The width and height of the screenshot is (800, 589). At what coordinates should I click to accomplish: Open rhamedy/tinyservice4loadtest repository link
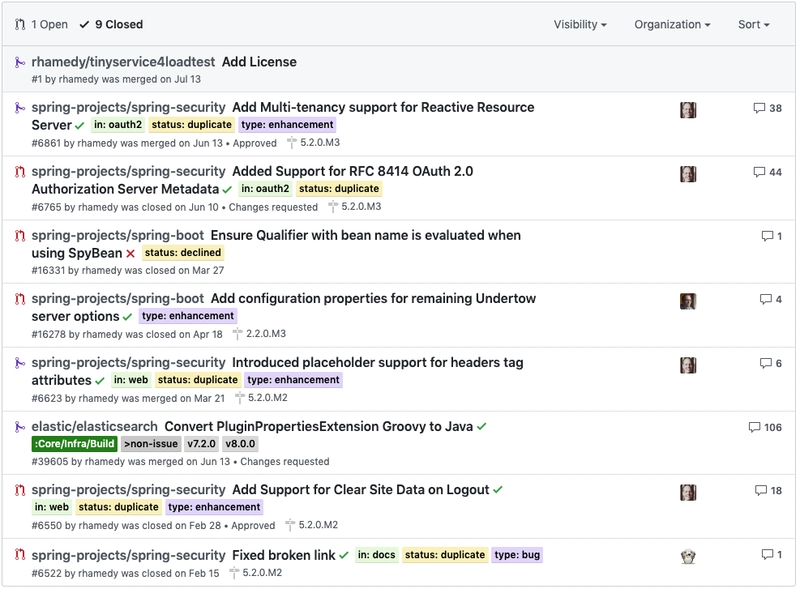(x=123, y=62)
